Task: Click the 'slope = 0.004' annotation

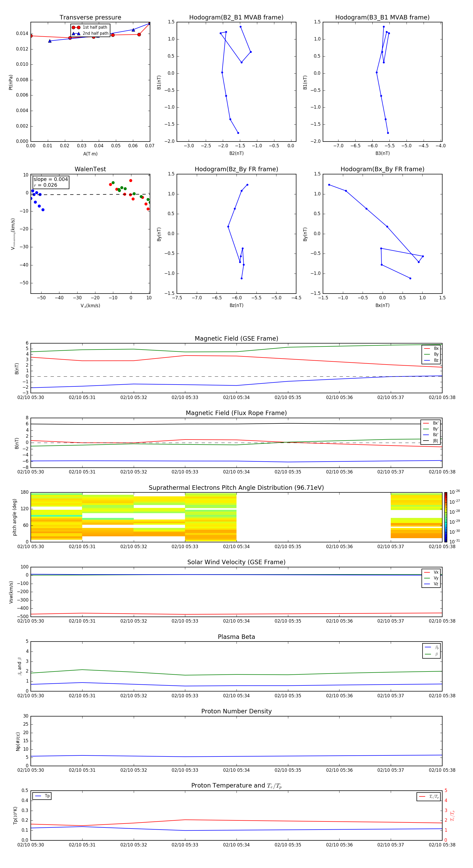Action: point(51,179)
